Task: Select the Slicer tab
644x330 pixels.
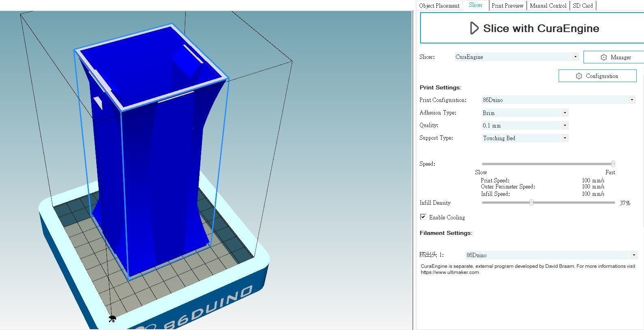Action: 475,5
